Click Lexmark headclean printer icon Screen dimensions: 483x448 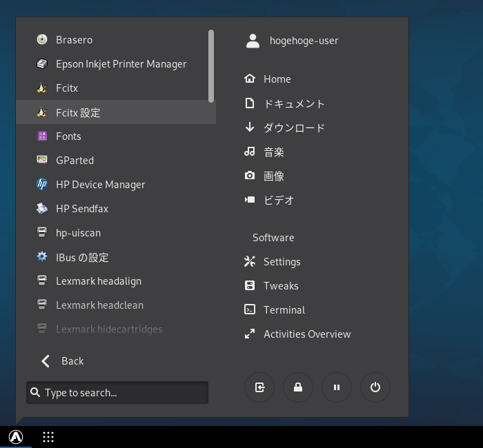click(42, 305)
